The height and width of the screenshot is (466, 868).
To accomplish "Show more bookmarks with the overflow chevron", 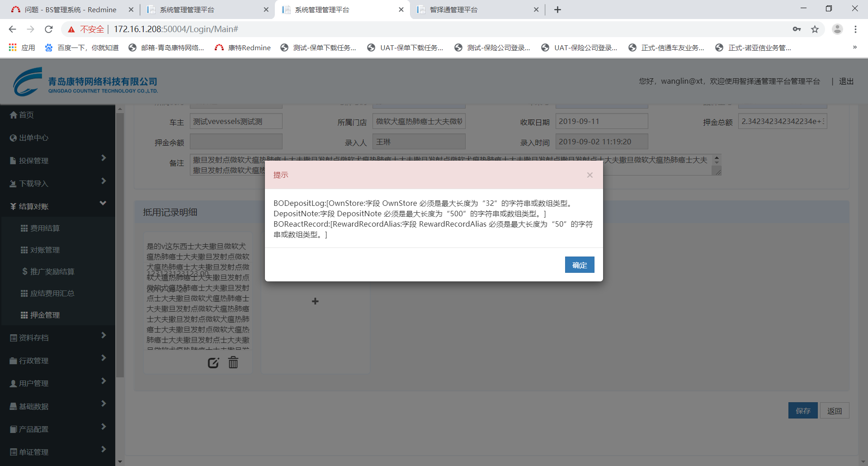I will [x=854, y=48].
